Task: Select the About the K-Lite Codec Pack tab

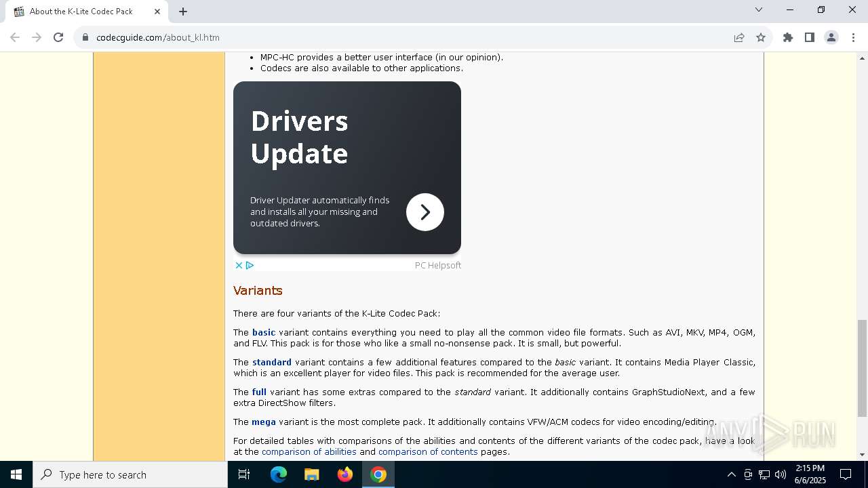Action: (86, 12)
